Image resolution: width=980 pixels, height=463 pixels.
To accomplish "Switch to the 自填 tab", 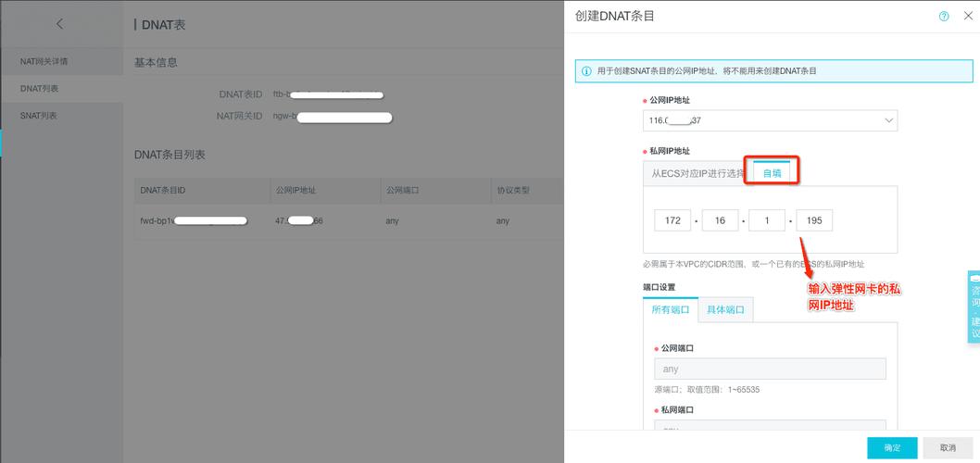I will tap(772, 173).
